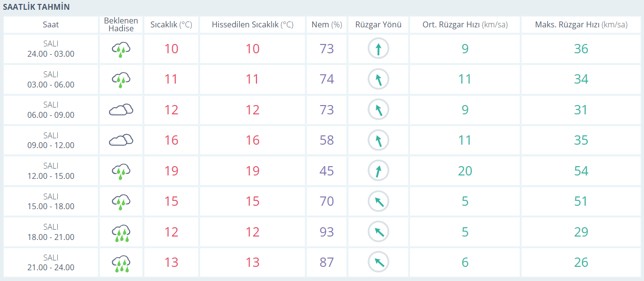
Task: Click wind direction compass for 15.00 - 18.00
Action: 378,201
